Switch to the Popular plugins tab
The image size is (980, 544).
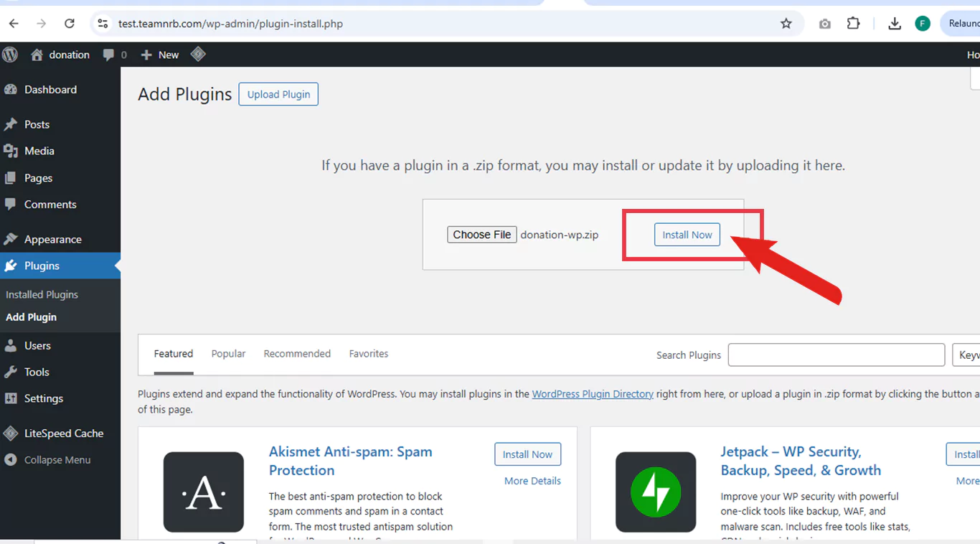tap(228, 354)
